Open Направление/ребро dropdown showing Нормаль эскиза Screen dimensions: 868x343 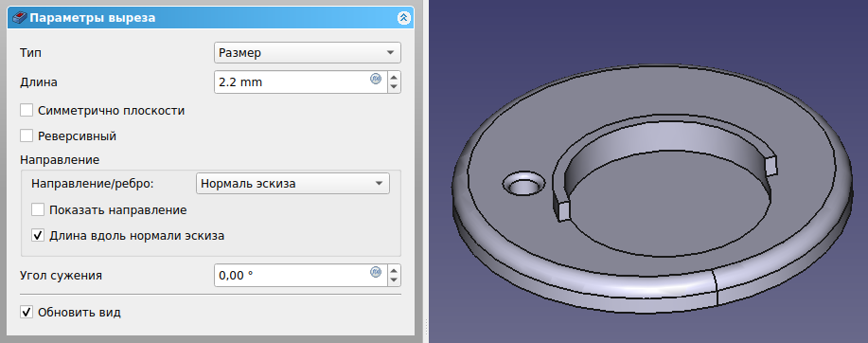[292, 184]
